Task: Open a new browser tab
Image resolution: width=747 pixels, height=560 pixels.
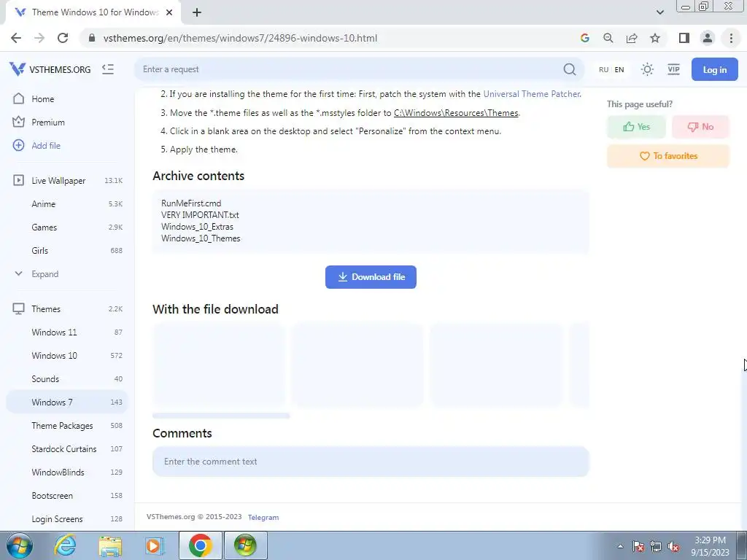Action: click(197, 12)
